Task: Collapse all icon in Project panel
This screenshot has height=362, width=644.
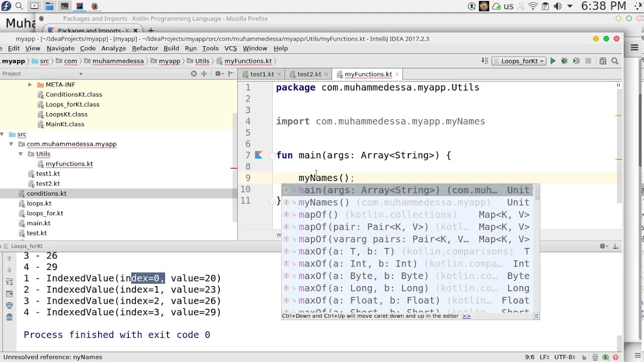Action: click(x=204, y=74)
